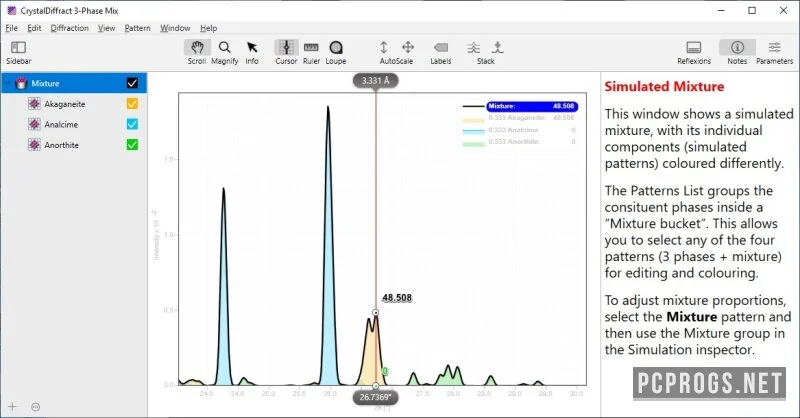800x418 pixels.
Task: Select the Anorthite pattern row
Action: (x=73, y=145)
